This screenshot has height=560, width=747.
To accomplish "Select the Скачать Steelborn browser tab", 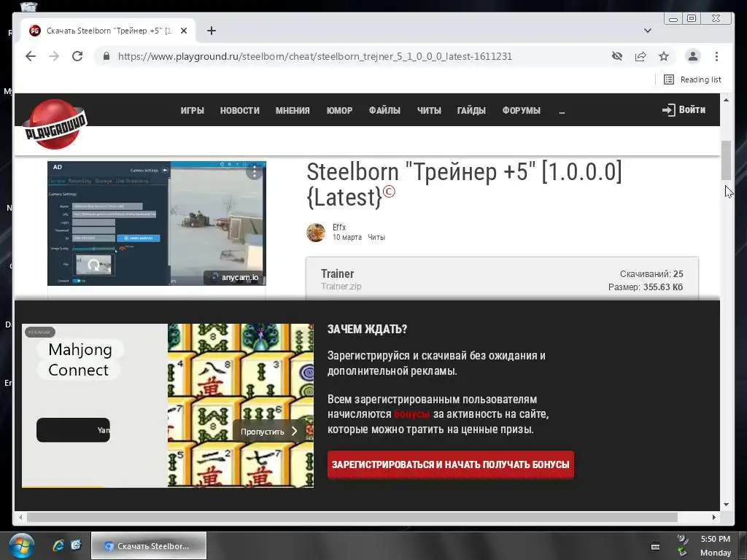I will coord(109,31).
